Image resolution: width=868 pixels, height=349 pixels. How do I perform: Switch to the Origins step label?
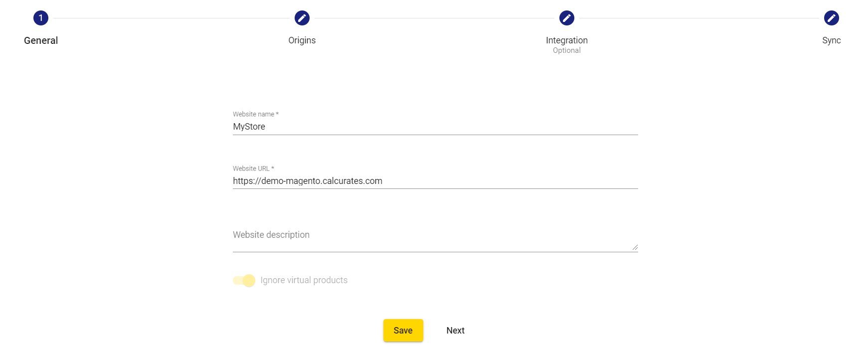pyautogui.click(x=302, y=40)
